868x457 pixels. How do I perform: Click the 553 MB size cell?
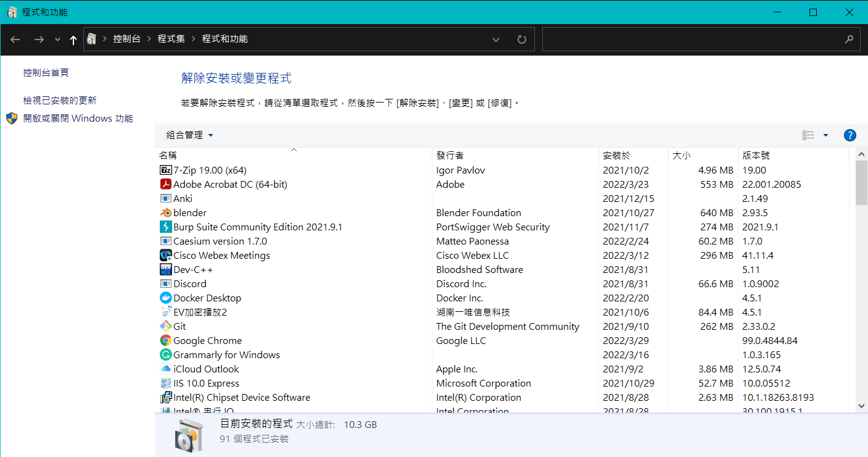[716, 184]
